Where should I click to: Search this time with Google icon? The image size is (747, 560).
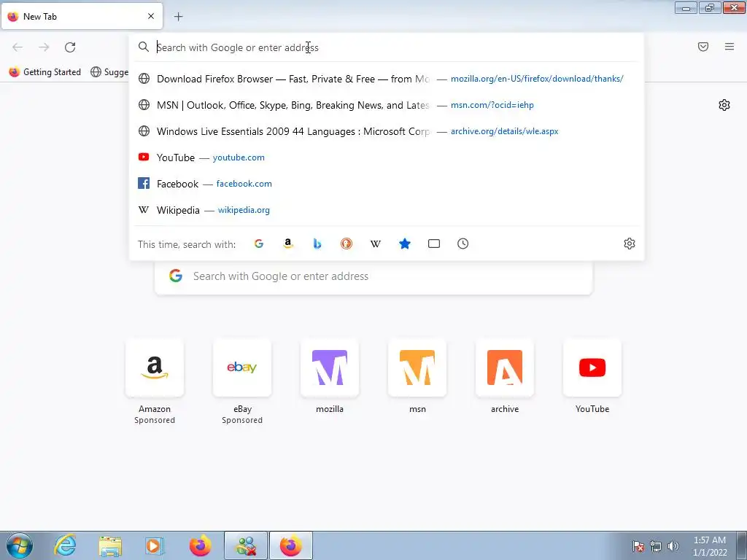click(259, 244)
